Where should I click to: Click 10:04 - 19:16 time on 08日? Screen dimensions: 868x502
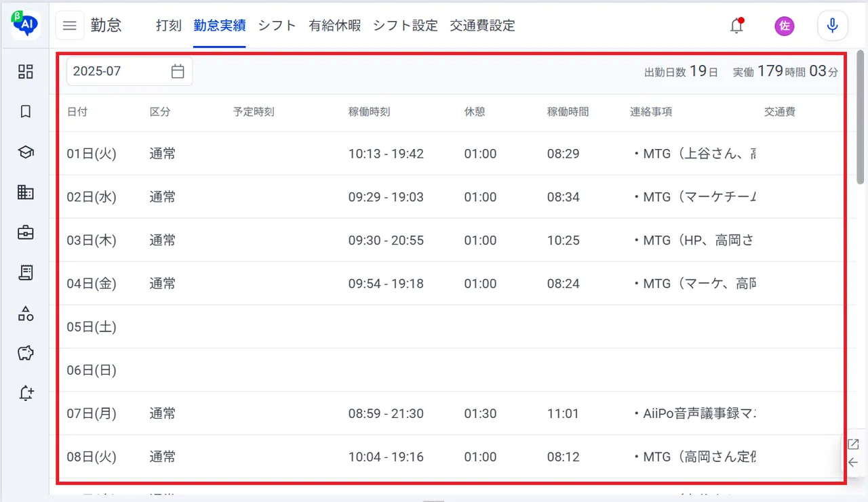pos(386,457)
